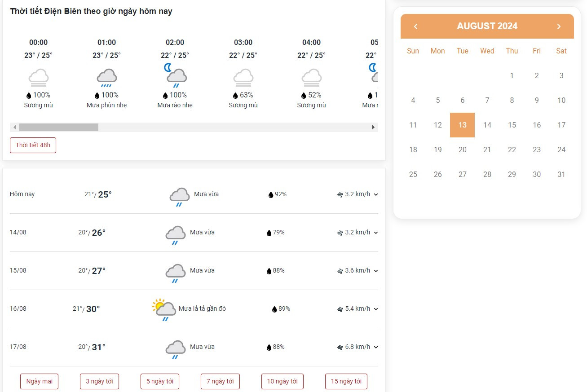587x392 pixels.
Task: Select August 31 in the calendar
Action: (561, 175)
